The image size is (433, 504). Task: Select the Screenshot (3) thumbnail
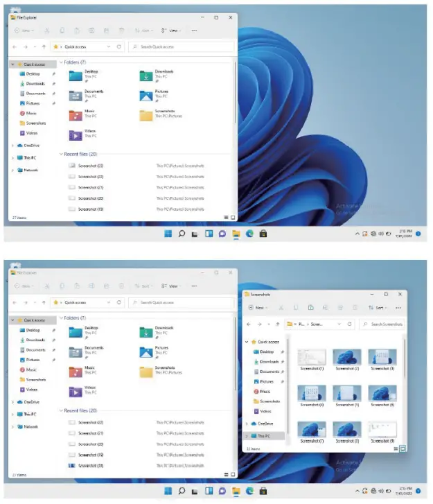[382, 360]
